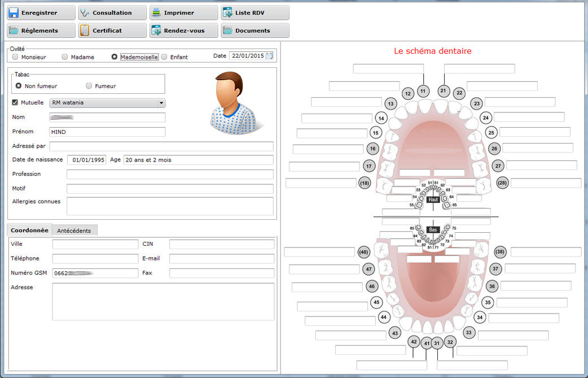
Task: Select the Enfant radio button
Action: click(x=164, y=57)
